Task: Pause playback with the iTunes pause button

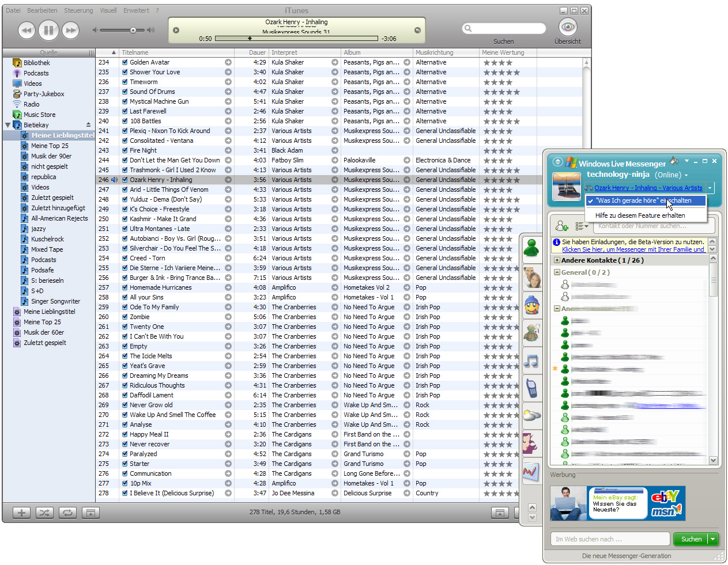Action: [48, 30]
